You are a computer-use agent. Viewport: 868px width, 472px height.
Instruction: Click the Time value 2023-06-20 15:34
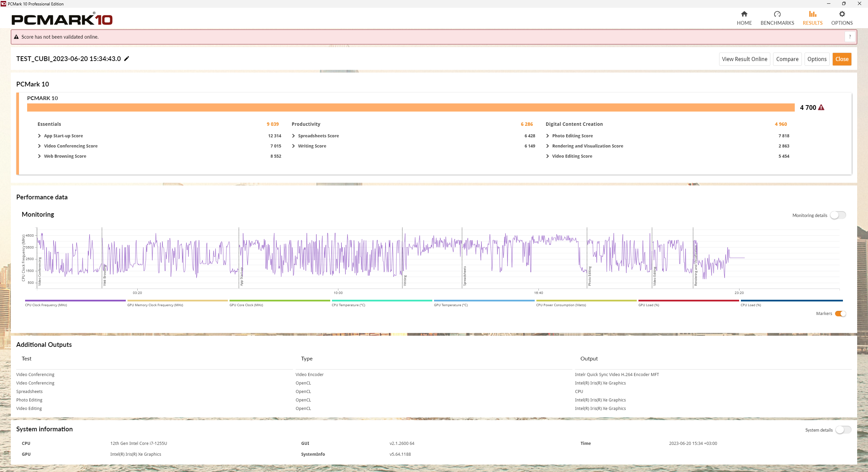pos(693,443)
